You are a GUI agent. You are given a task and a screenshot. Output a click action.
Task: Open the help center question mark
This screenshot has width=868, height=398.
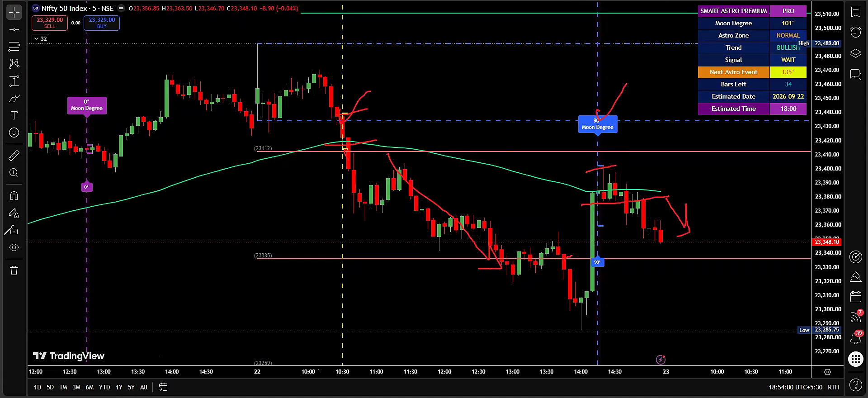855,385
